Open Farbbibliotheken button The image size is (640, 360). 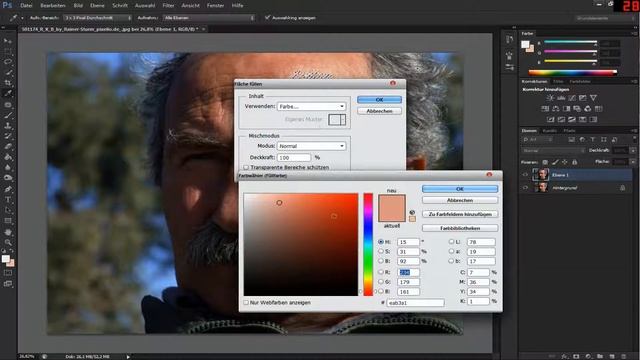click(x=460, y=228)
